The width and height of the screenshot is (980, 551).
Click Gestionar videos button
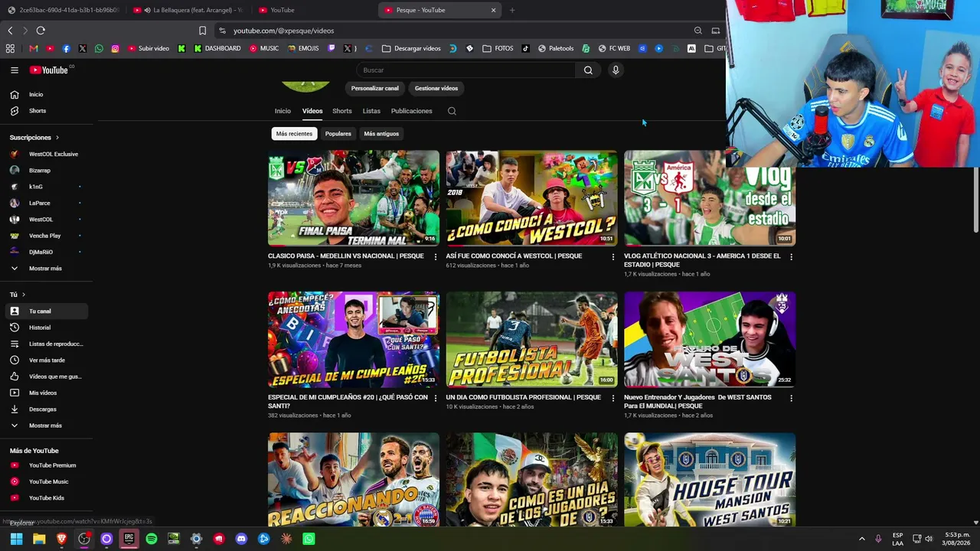(x=436, y=89)
